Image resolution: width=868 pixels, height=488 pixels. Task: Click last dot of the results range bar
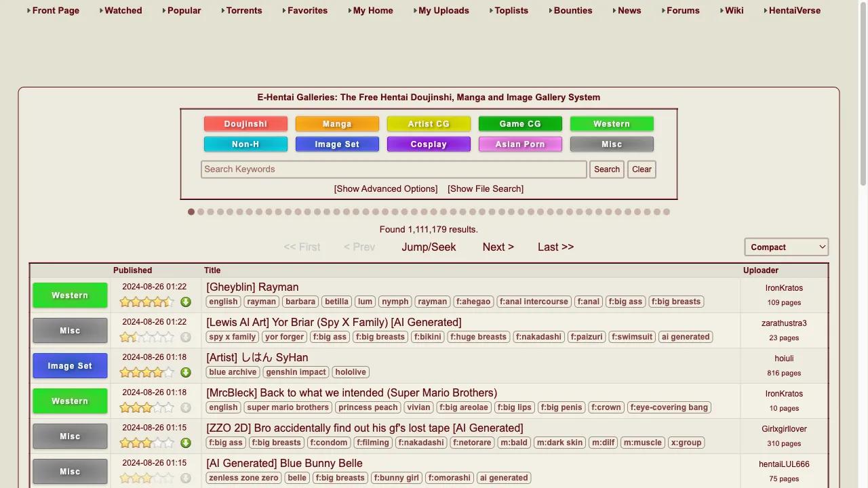[x=667, y=212]
